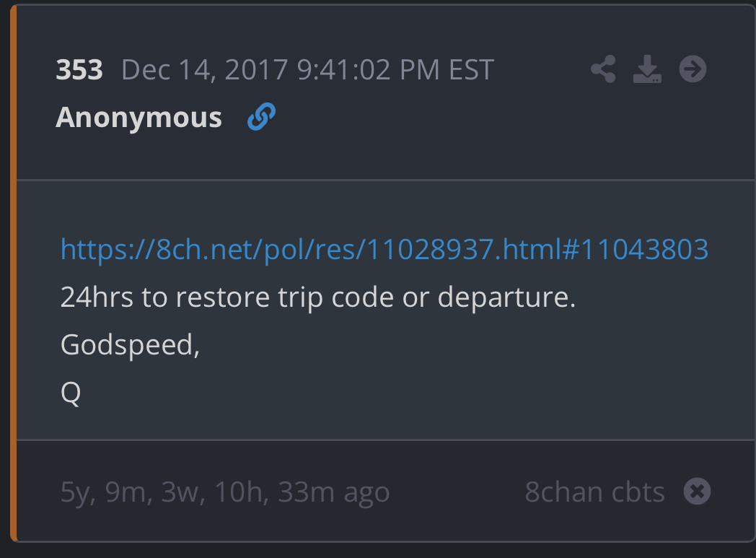Select the Anonymous author name
Viewport: 756px width, 558px height.
pyautogui.click(x=139, y=117)
